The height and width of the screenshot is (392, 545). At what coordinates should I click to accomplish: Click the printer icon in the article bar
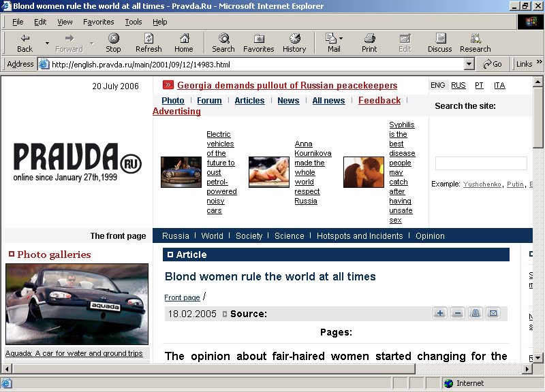(x=475, y=313)
